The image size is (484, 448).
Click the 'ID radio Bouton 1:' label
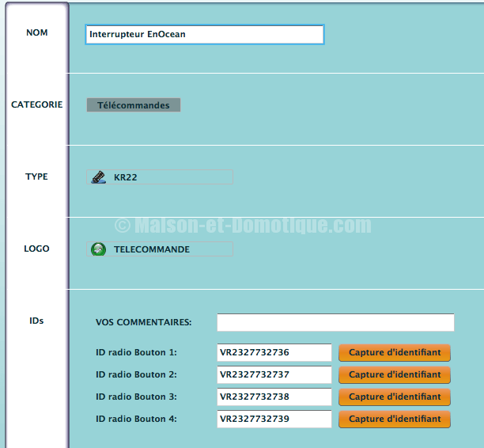tap(136, 352)
